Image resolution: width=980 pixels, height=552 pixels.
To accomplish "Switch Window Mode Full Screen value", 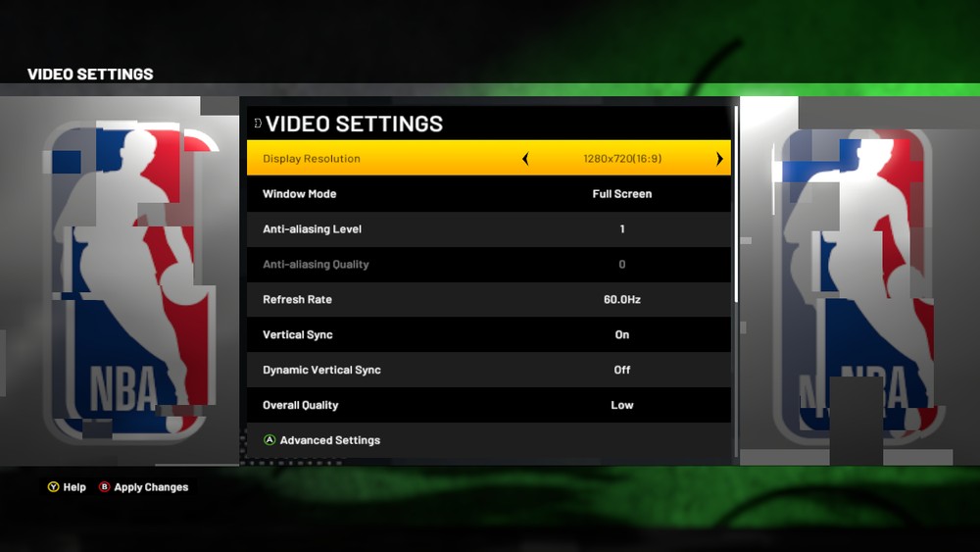I will click(622, 194).
